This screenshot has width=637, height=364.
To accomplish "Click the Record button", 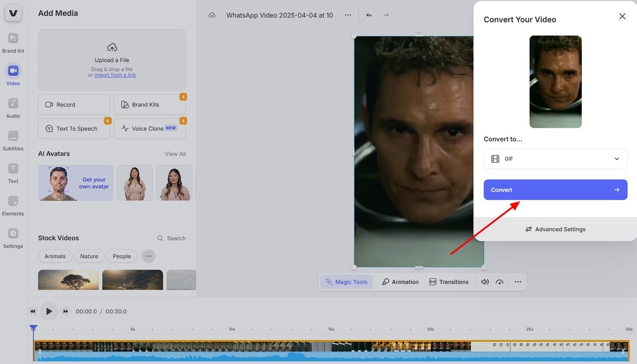I will click(x=74, y=104).
